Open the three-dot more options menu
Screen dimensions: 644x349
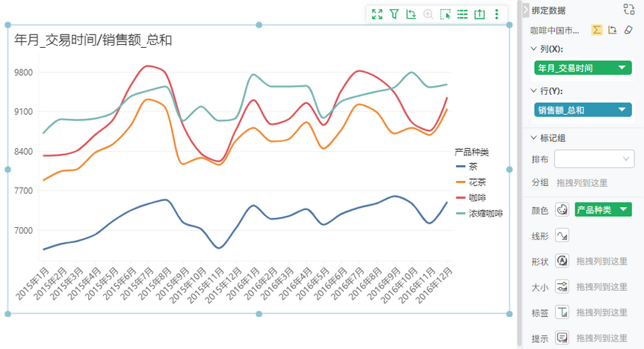point(497,14)
